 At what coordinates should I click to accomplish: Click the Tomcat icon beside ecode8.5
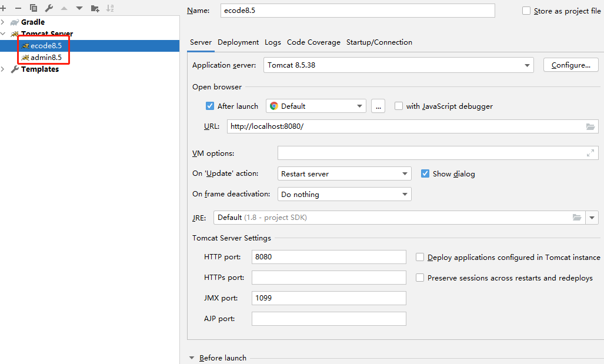(x=25, y=46)
